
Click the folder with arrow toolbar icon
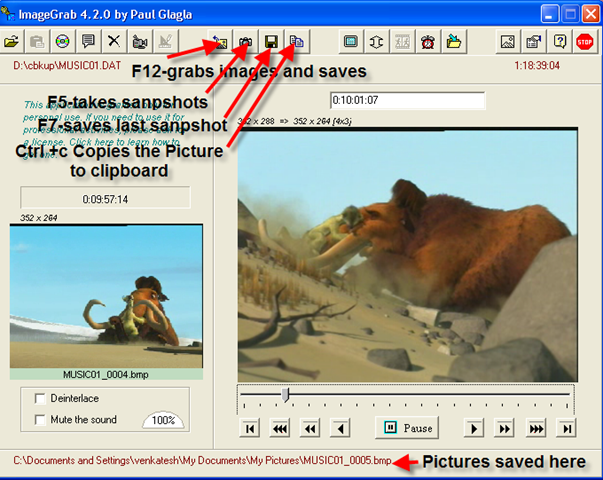(454, 41)
